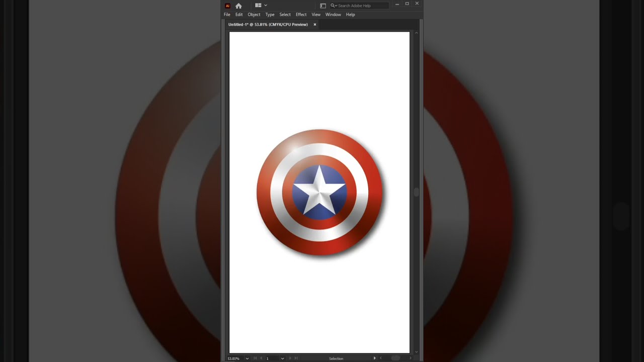Open the Arrange Documents layout icon
The height and width of the screenshot is (362, 644).
[x=258, y=6]
